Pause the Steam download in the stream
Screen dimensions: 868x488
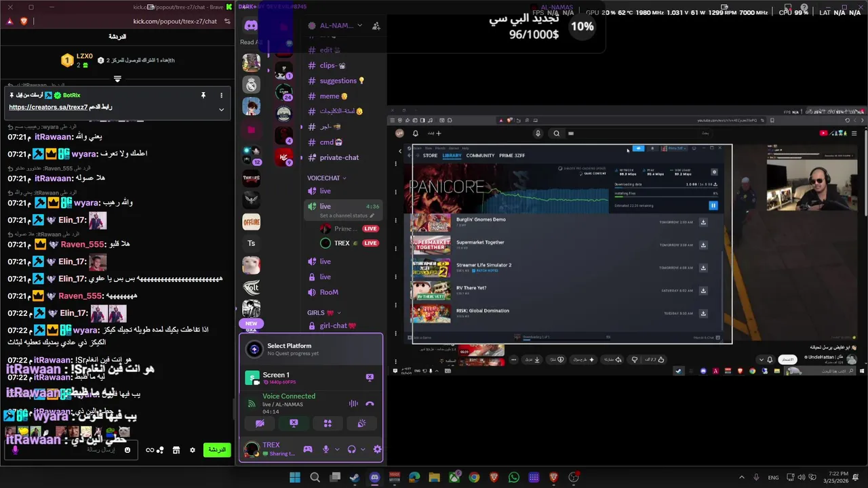pos(713,205)
